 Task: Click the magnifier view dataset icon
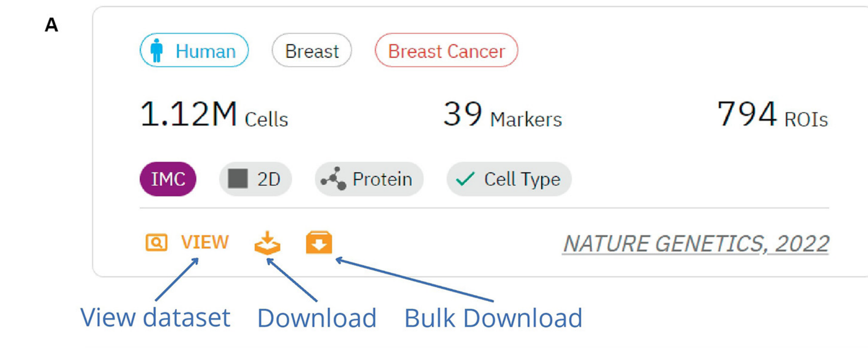tap(156, 242)
